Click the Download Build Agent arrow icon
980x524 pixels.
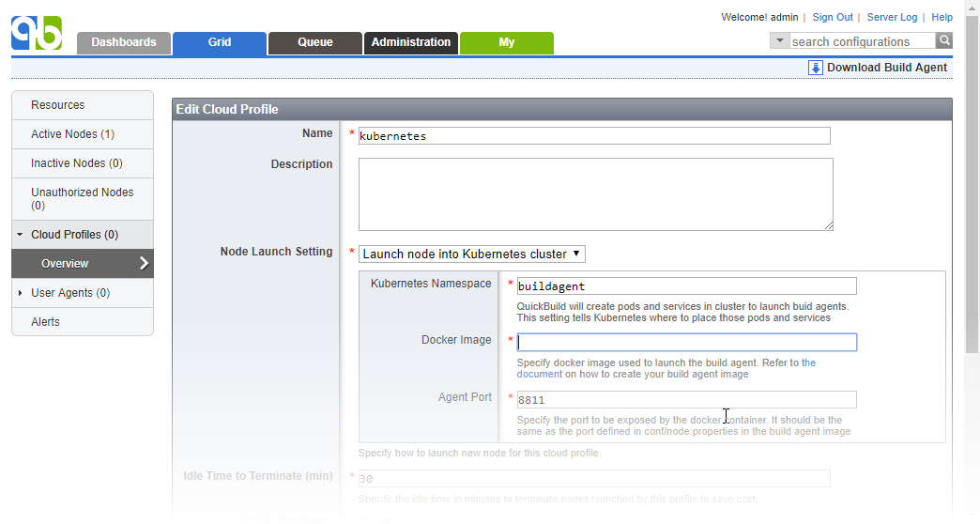[816, 68]
